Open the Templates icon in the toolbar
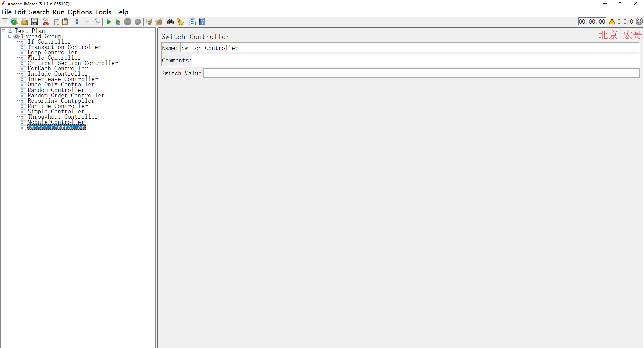The width and height of the screenshot is (644, 348). pos(14,22)
